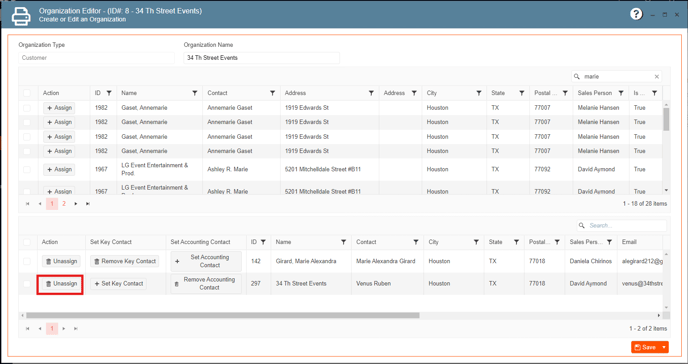Viewport: 688px width, 364px height.
Task: Check the second Gaset, Annemarie row checkbox
Action: coord(27,122)
